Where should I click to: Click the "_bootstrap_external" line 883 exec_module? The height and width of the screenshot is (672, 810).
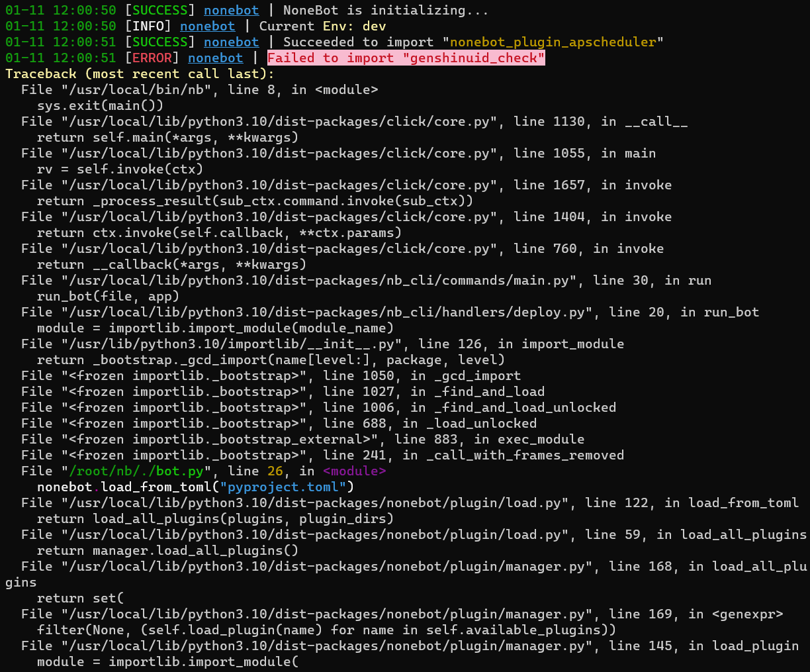(302, 439)
